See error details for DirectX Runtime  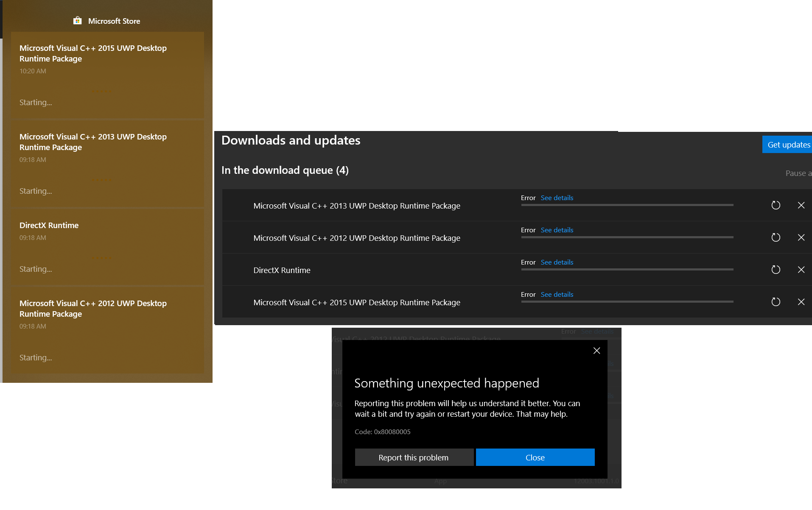557,262
